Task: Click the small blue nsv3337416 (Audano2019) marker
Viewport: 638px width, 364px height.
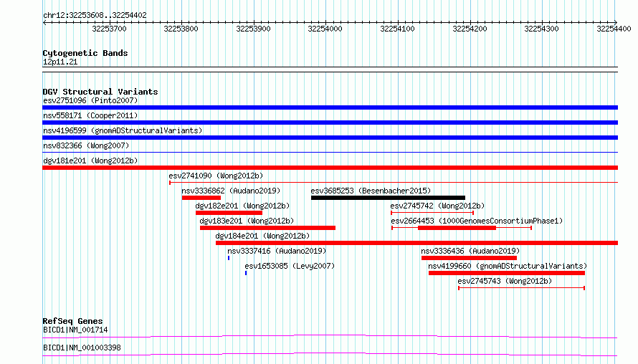Action: pos(229,258)
